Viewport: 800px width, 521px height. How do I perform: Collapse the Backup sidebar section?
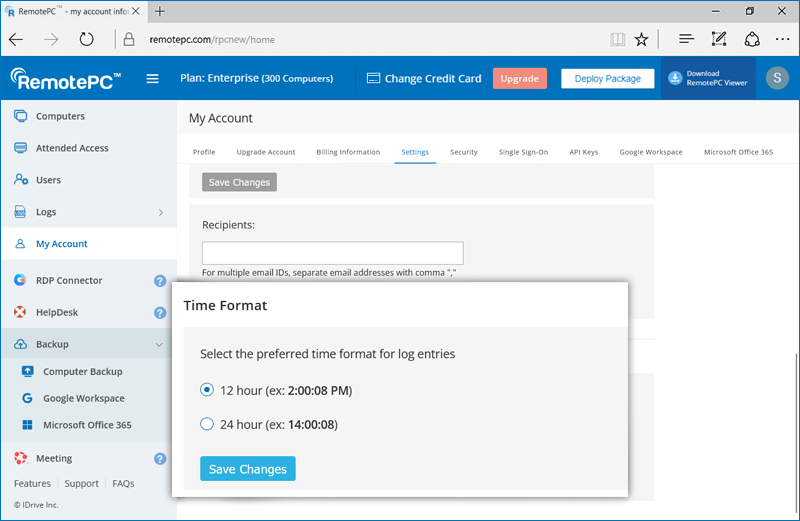160,345
